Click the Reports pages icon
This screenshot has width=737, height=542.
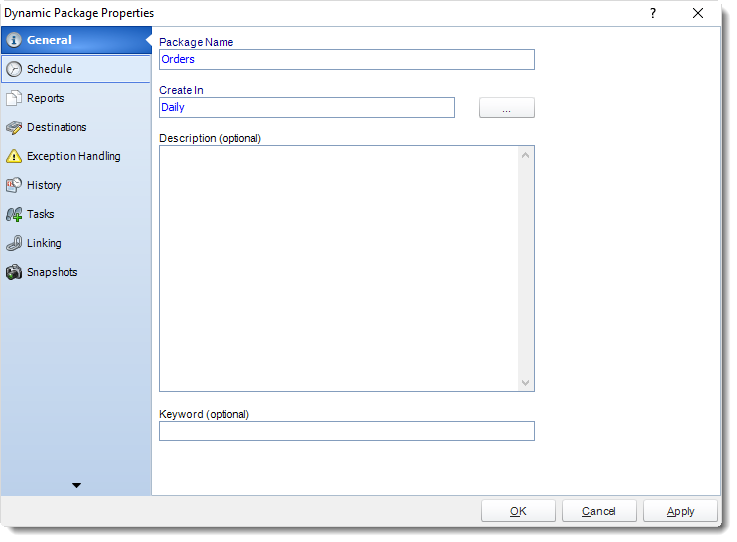click(14, 98)
